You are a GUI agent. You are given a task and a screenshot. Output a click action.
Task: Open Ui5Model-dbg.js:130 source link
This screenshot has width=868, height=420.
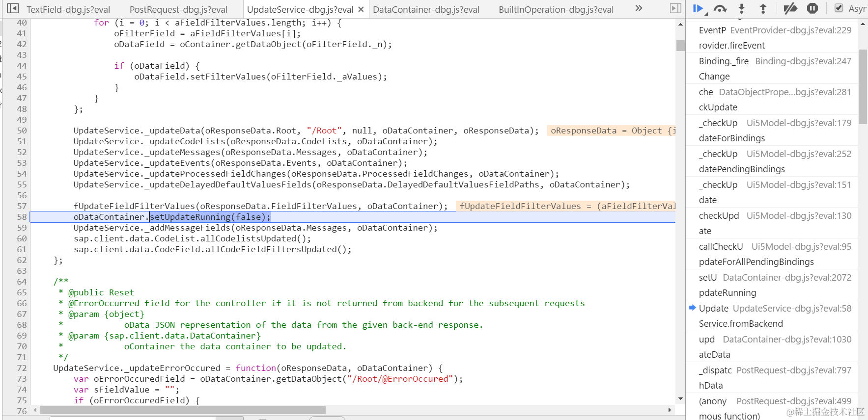[799, 216]
